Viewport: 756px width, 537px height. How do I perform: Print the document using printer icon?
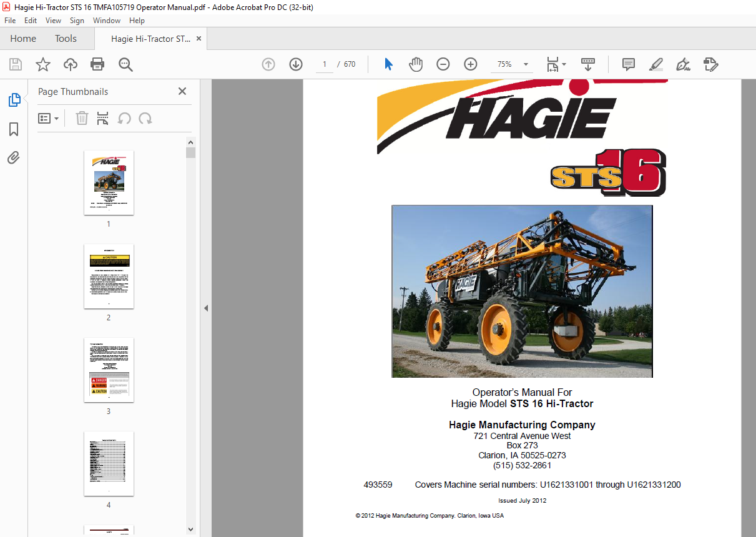click(x=97, y=64)
